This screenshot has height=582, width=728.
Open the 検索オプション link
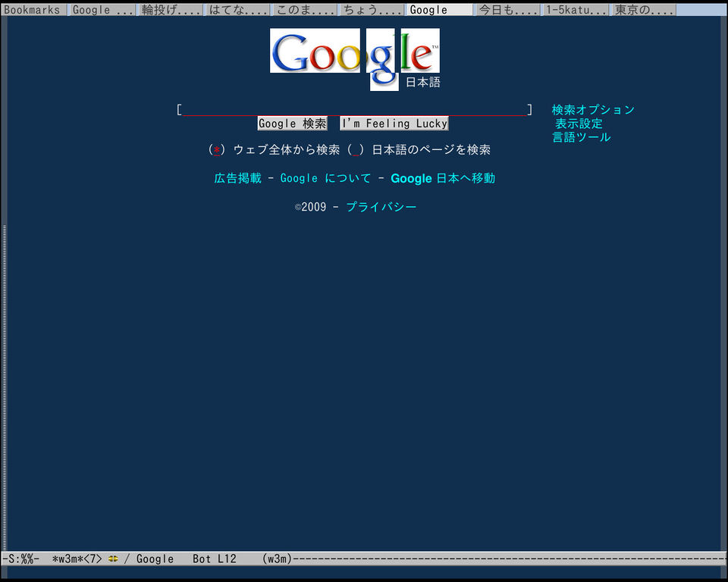click(x=593, y=110)
